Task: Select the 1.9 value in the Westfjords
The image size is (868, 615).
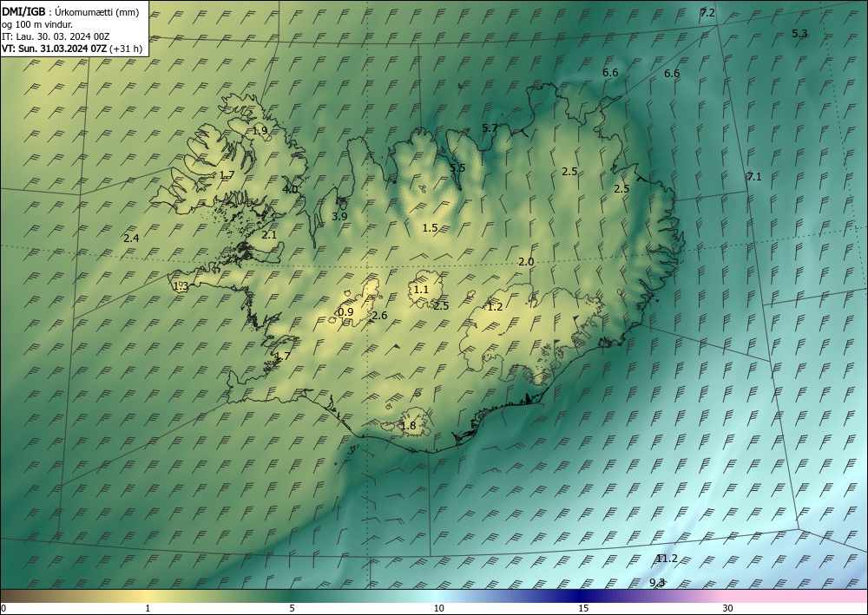Action: pos(260,131)
